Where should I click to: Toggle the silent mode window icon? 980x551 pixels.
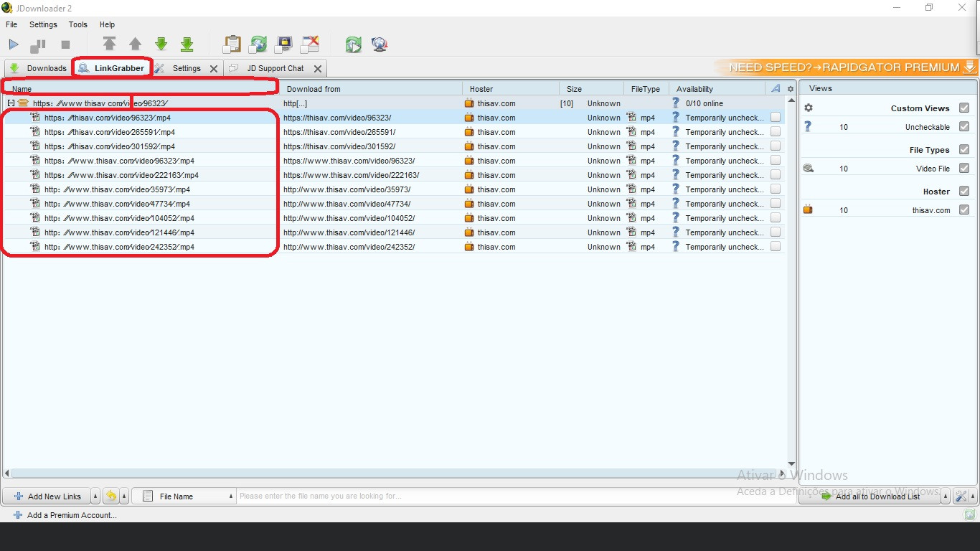[x=310, y=44]
